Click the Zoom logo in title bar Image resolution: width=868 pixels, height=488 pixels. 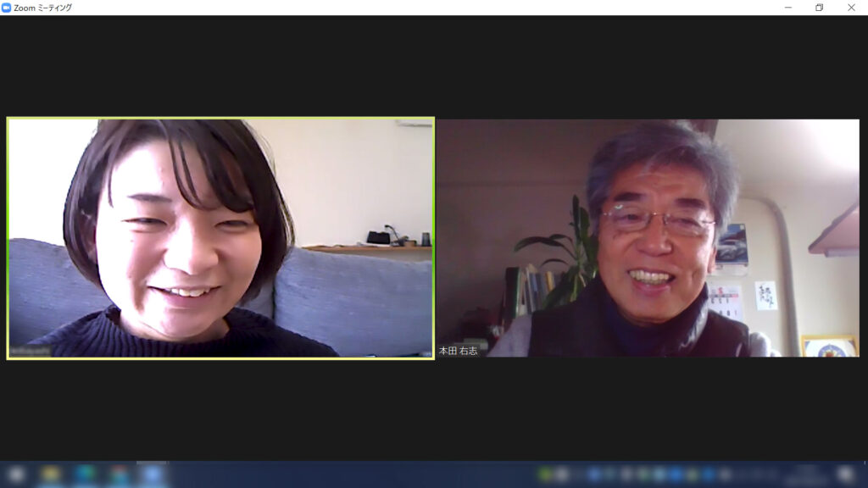[x=7, y=8]
